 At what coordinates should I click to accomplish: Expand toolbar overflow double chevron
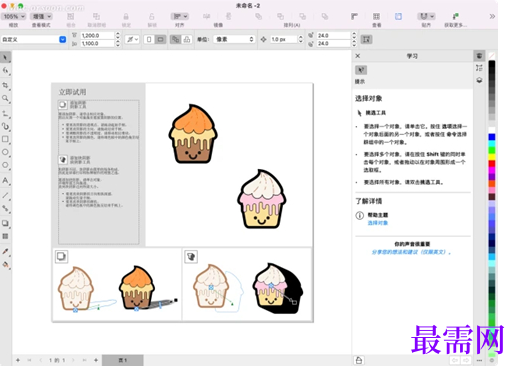coord(492,16)
